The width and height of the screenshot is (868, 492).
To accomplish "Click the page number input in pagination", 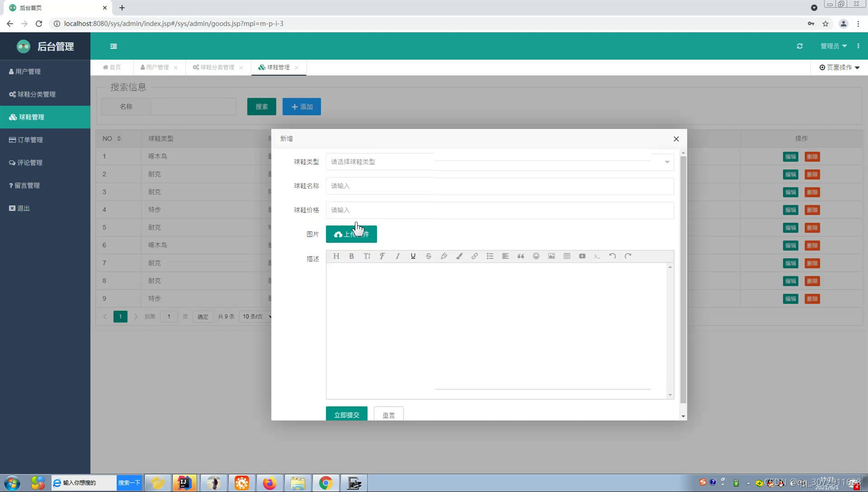I will pos(169,317).
